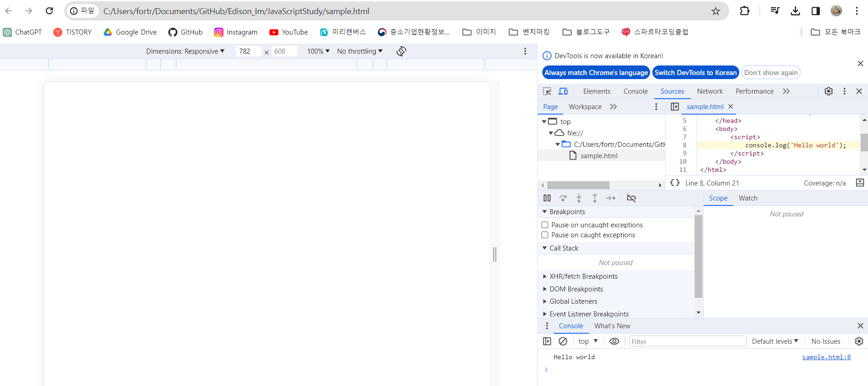Switch to the Elements tab

click(596, 91)
